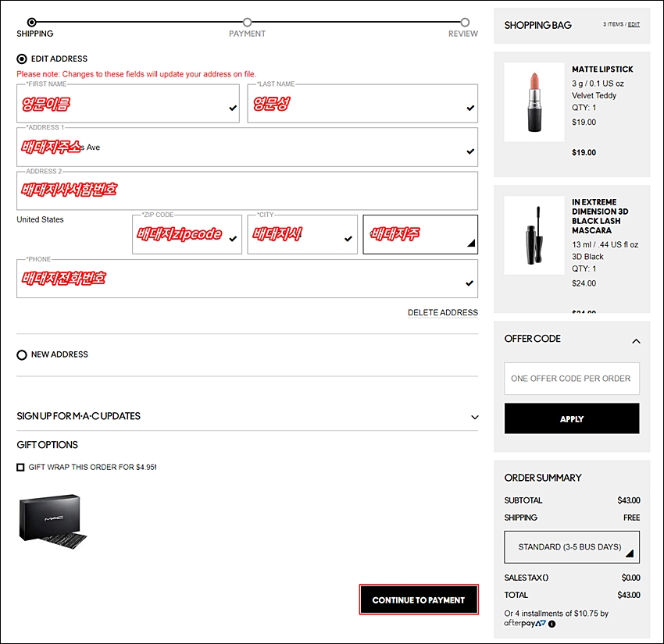
Task: Check the gift wrap this order checkbox
Action: tap(20, 467)
